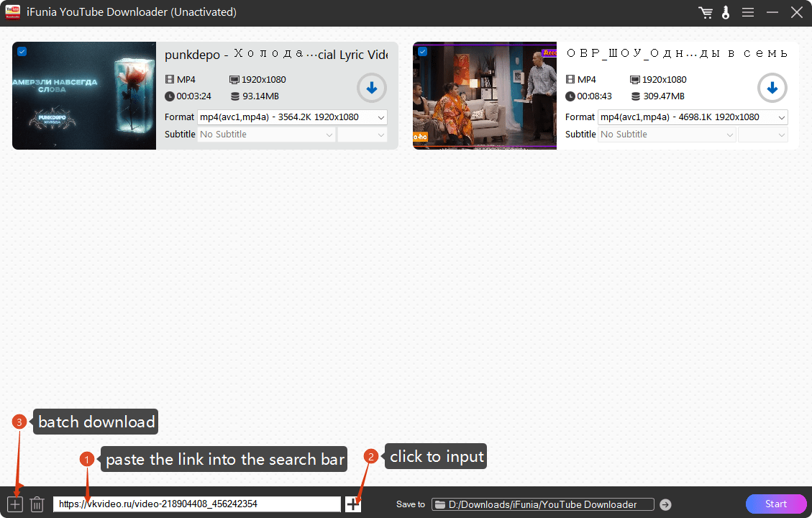
Task: Click the Save to folder path field
Action: tap(543, 504)
